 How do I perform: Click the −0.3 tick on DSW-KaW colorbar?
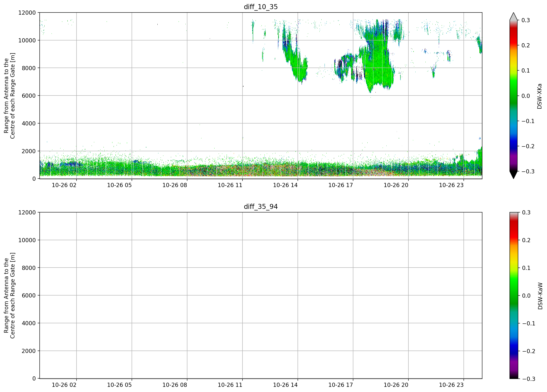pos(528,379)
